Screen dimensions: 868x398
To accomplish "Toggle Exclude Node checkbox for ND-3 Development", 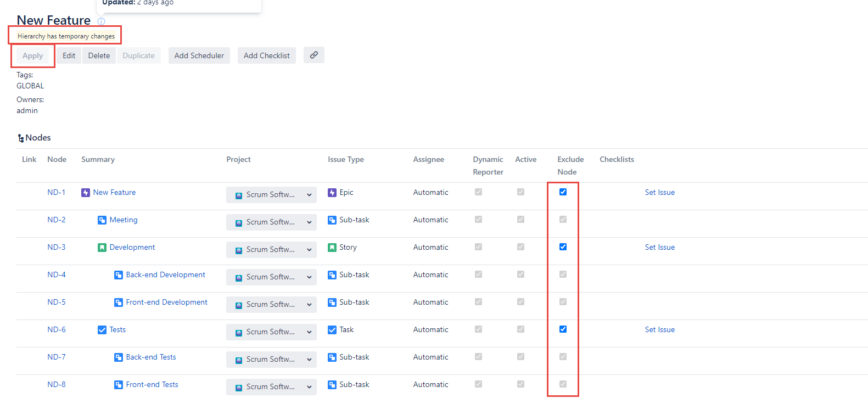I will tap(563, 247).
